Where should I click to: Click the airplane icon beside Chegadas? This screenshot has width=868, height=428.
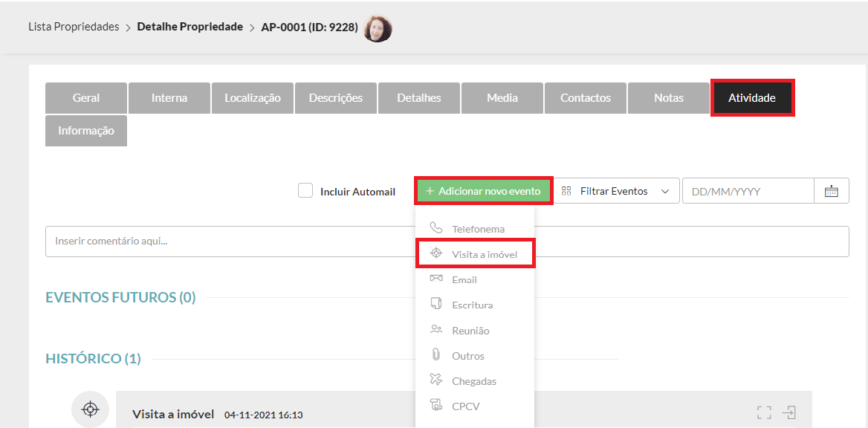436,380
